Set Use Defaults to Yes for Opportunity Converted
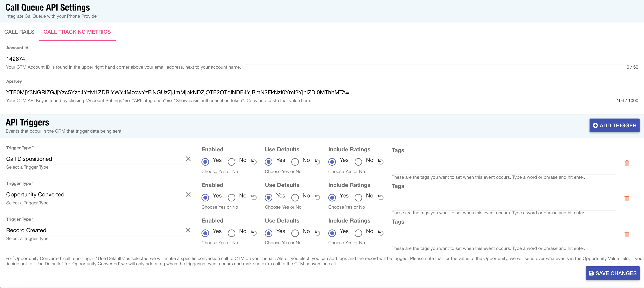644x288 pixels. tap(269, 197)
